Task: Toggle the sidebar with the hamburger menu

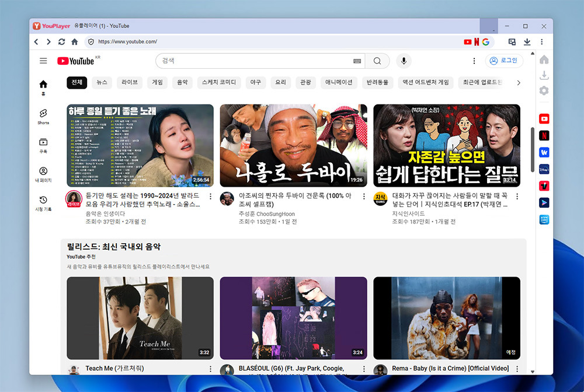Action: coord(43,61)
